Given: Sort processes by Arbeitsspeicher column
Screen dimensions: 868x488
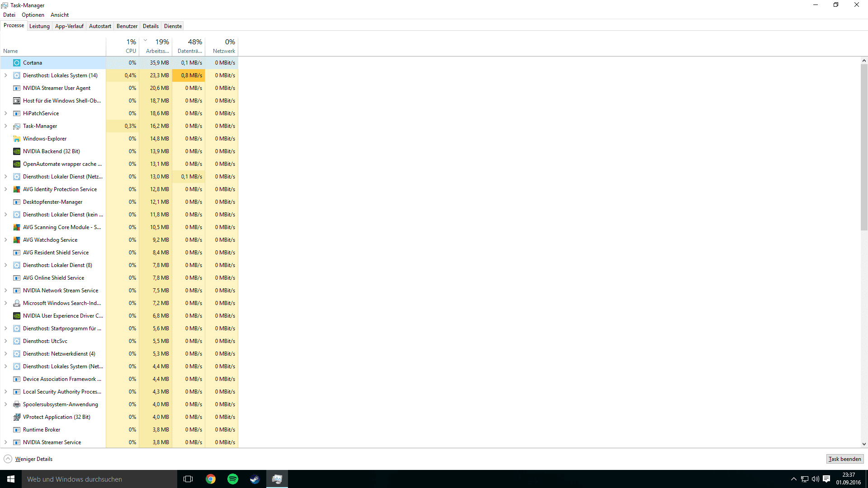Looking at the screenshot, I should (157, 47).
